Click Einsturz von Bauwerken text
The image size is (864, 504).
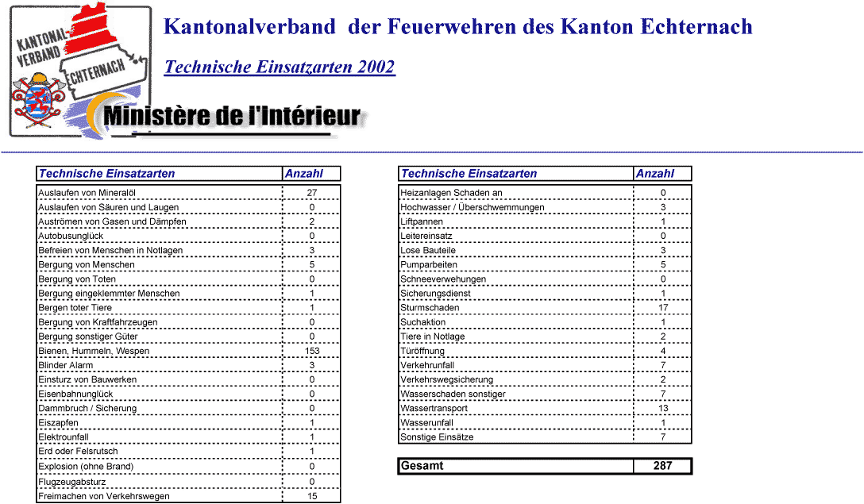pos(87,379)
